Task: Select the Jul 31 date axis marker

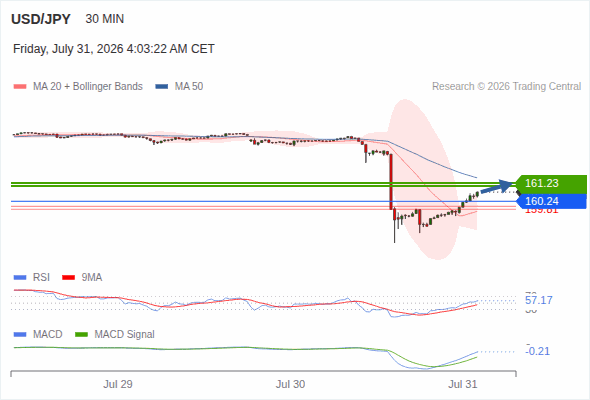Action: (x=462, y=384)
